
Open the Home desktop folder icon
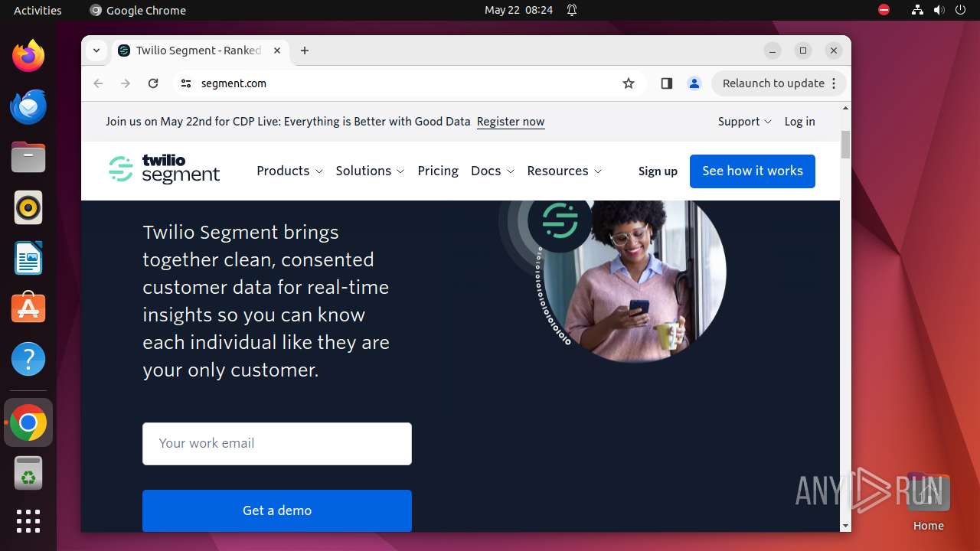tap(928, 501)
